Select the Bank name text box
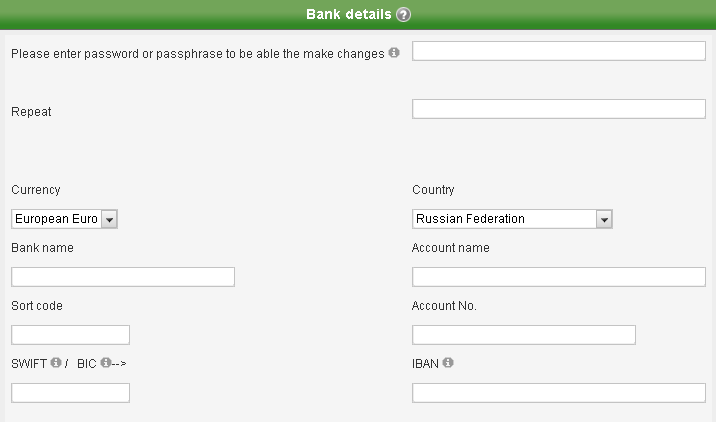The width and height of the screenshot is (716, 422). (x=123, y=277)
